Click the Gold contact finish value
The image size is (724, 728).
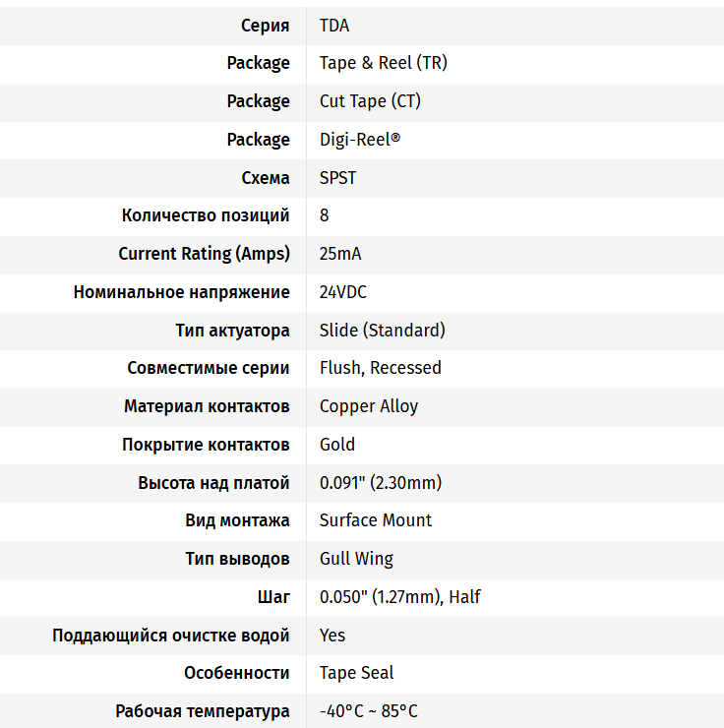tap(337, 445)
